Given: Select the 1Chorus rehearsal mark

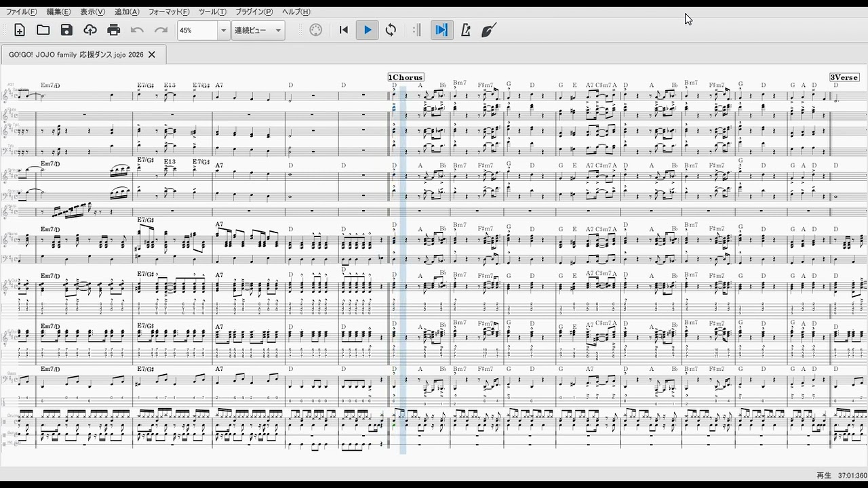Looking at the screenshot, I should (406, 77).
